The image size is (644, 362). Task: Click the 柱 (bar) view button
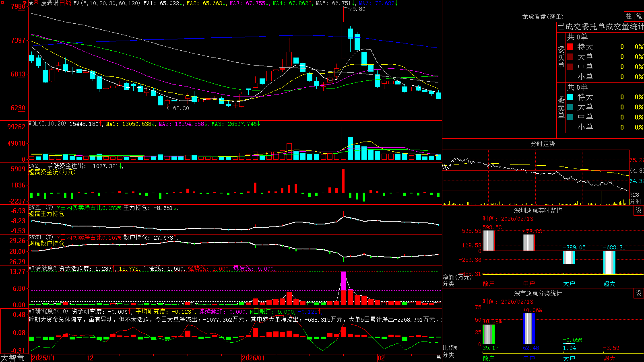coord(629,16)
